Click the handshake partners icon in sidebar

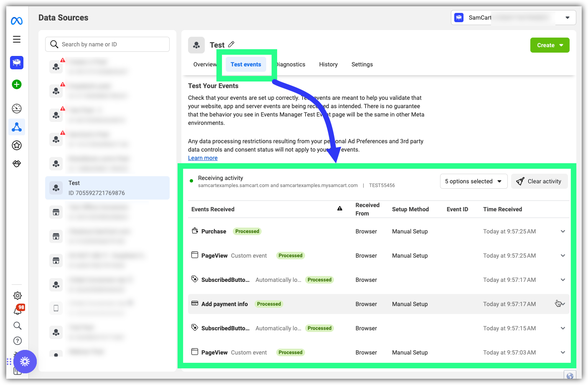16,163
